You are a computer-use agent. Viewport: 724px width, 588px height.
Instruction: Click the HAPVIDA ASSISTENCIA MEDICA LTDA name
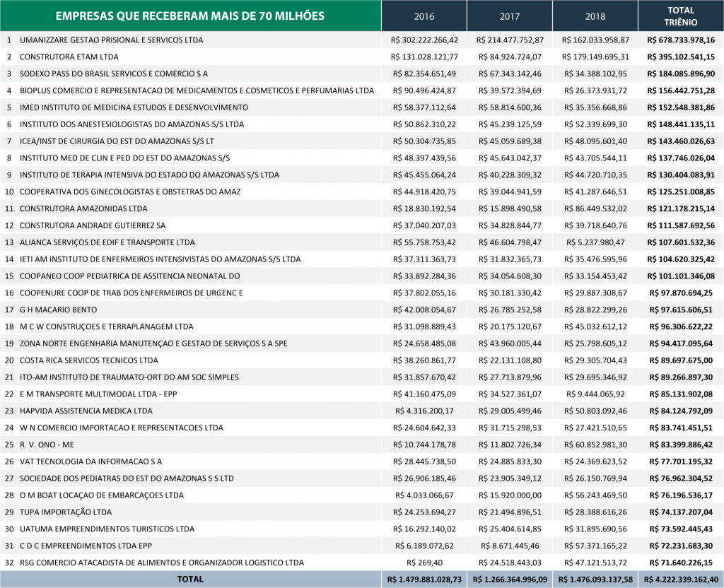point(86,411)
